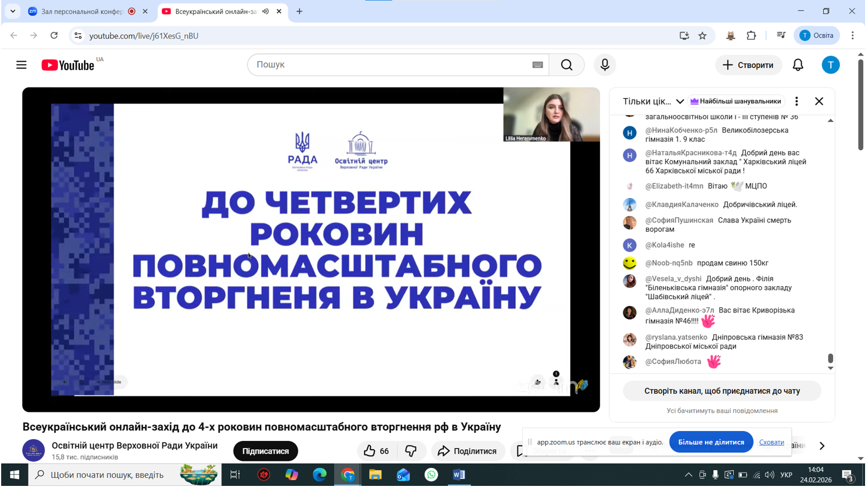Image resolution: width=868 pixels, height=490 pixels.
Task: Open WhatsApp from the taskbar
Action: pyautogui.click(x=431, y=475)
